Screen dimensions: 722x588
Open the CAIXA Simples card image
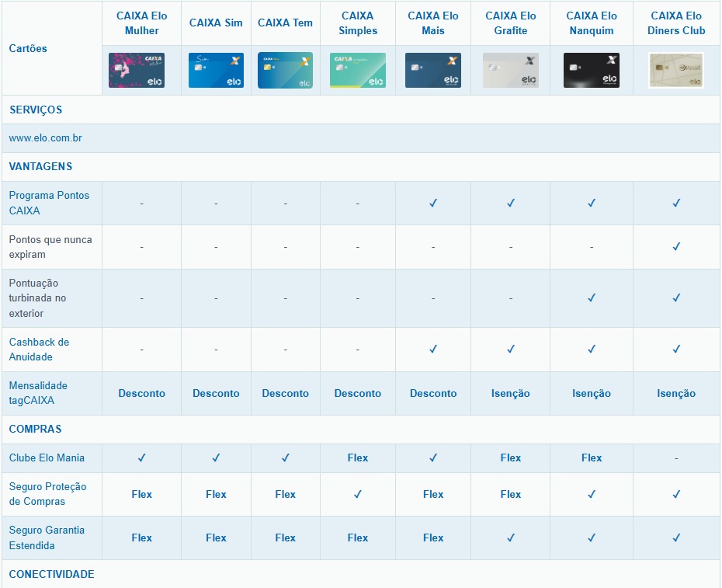coord(357,71)
